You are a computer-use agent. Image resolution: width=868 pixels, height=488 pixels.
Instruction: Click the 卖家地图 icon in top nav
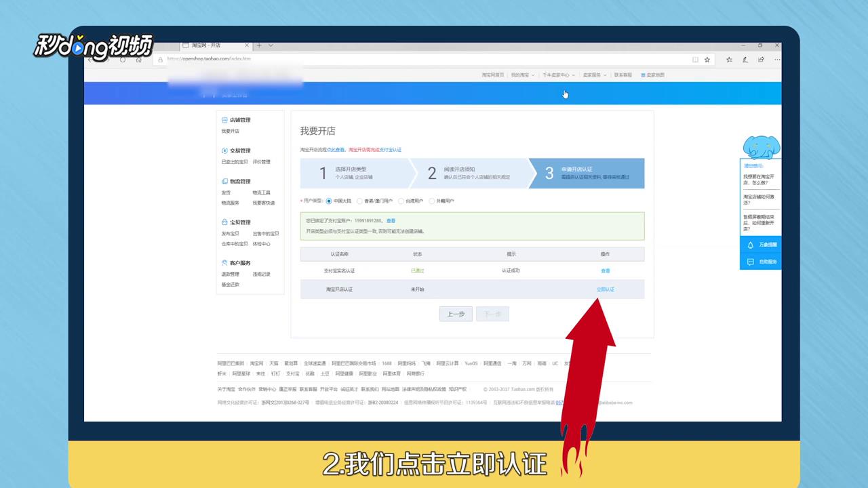[x=643, y=75]
